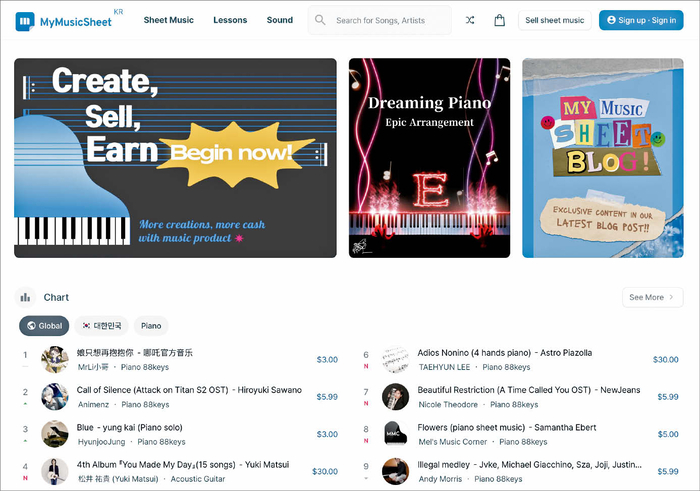
Task: Click Animenz artist avatar
Action: coord(54,396)
